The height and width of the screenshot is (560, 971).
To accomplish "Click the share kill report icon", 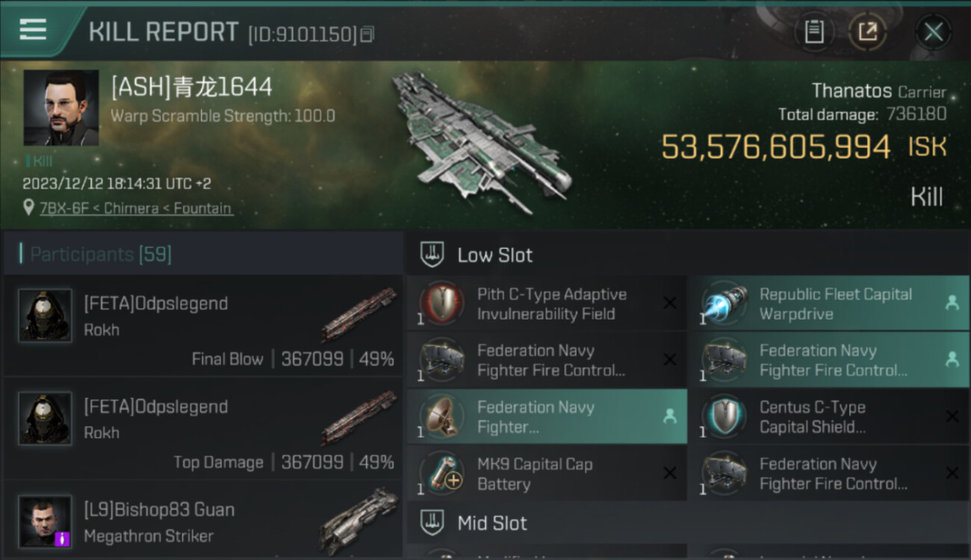I will (x=867, y=31).
